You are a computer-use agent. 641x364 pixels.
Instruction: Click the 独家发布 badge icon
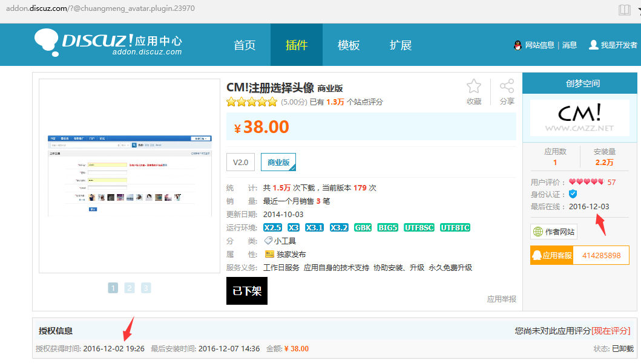tap(269, 254)
